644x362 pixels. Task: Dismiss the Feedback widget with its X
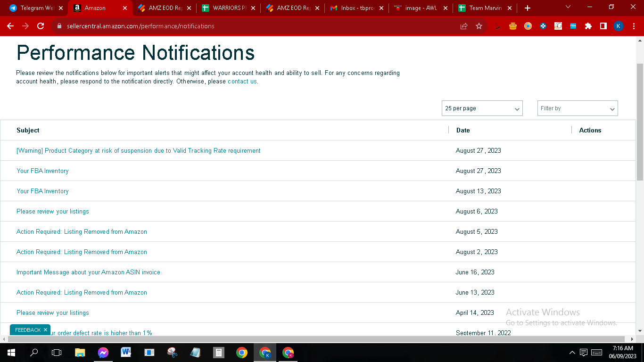click(45, 330)
